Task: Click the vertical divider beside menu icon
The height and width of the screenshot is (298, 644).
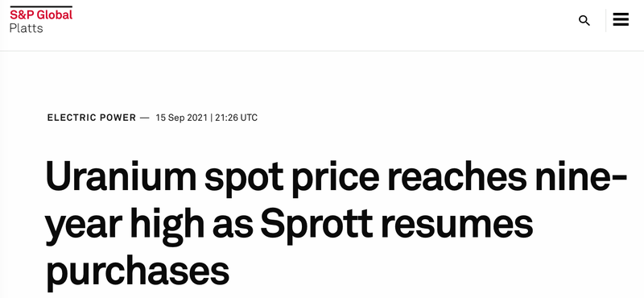Action: (x=605, y=21)
